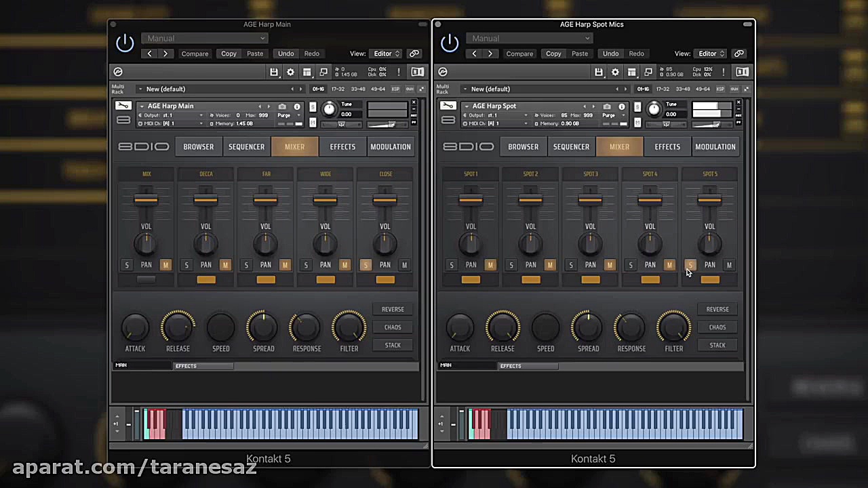Image resolution: width=868 pixels, height=488 pixels.
Task: Click the link chain icon in Harp Main window
Action: [x=414, y=54]
